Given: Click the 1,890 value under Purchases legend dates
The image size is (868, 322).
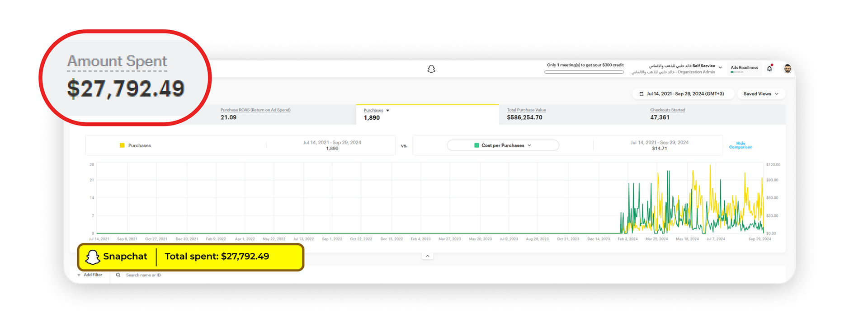Looking at the screenshot, I should click(x=332, y=149).
